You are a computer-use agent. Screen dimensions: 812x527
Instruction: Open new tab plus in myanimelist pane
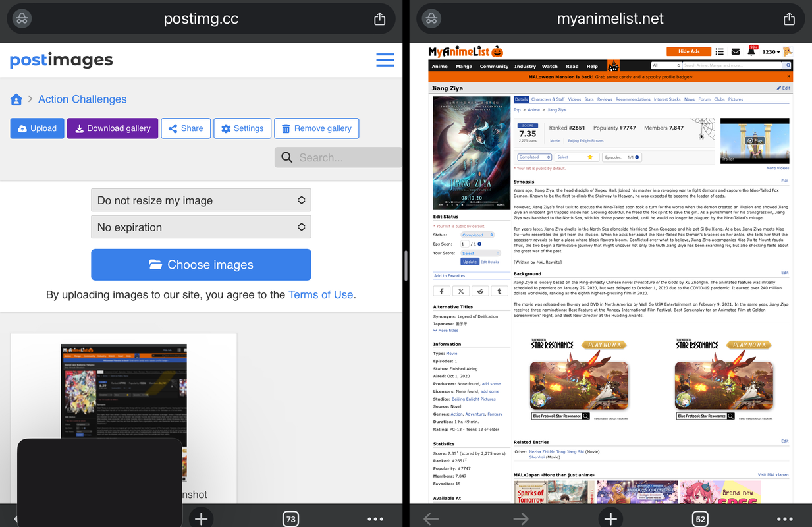tap(610, 519)
